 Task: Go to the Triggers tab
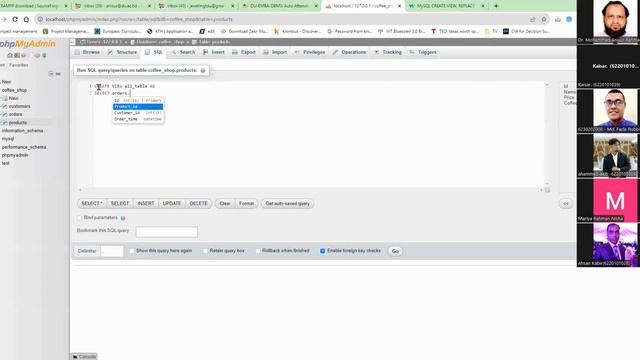423,52
